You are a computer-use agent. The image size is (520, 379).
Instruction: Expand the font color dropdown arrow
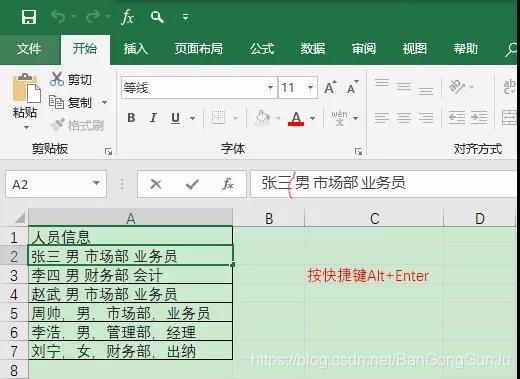click(x=312, y=118)
